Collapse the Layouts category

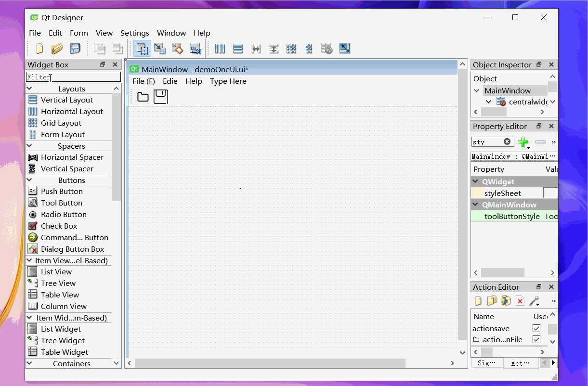(29, 89)
